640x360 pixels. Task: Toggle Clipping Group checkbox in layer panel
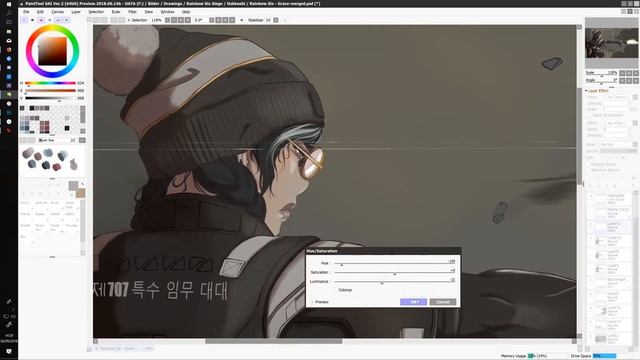(589, 164)
